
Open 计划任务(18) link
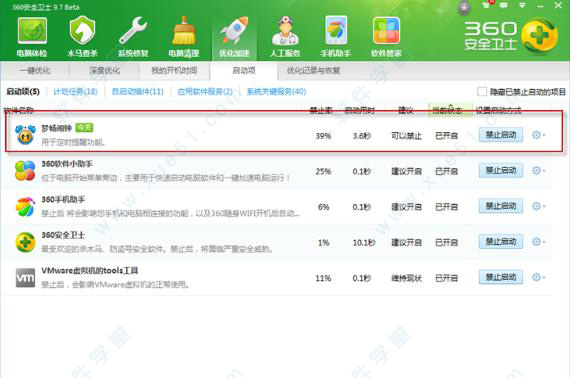[x=76, y=92]
